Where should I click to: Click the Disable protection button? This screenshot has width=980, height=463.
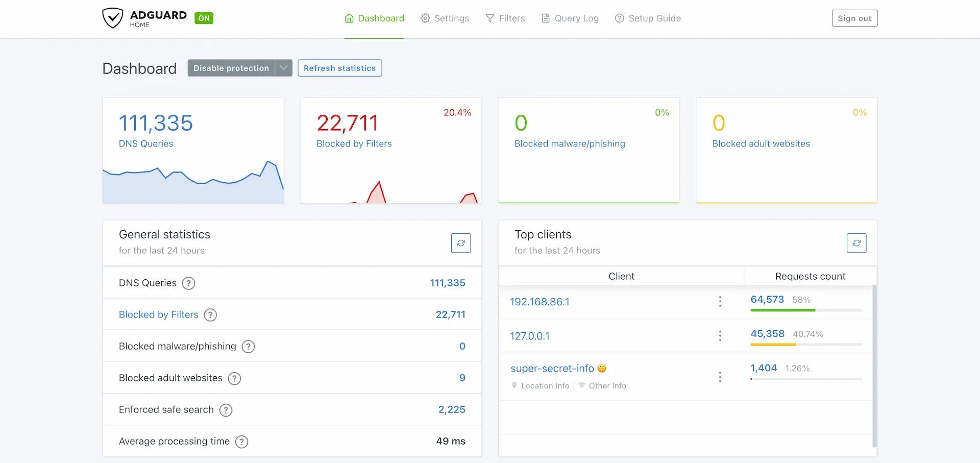click(x=231, y=68)
